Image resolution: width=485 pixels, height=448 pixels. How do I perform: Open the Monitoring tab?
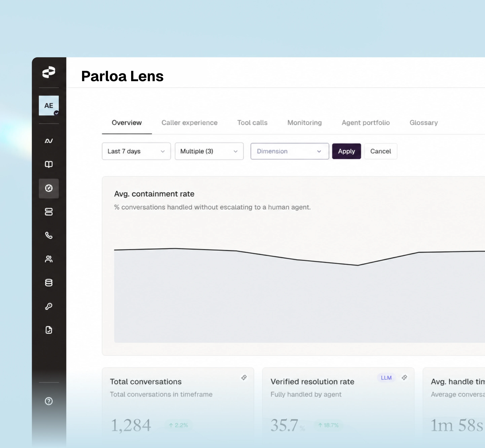(305, 123)
